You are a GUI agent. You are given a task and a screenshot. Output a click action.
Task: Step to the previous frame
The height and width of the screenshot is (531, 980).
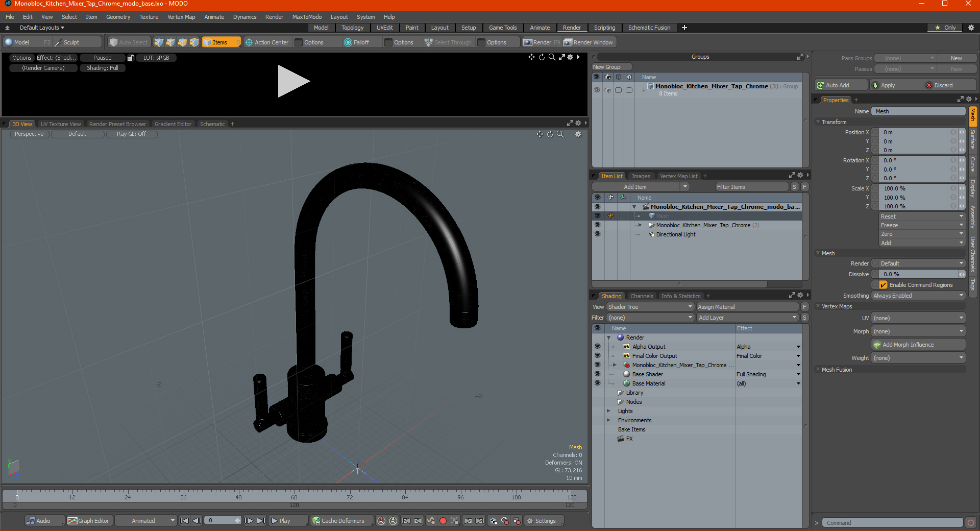[x=197, y=521]
